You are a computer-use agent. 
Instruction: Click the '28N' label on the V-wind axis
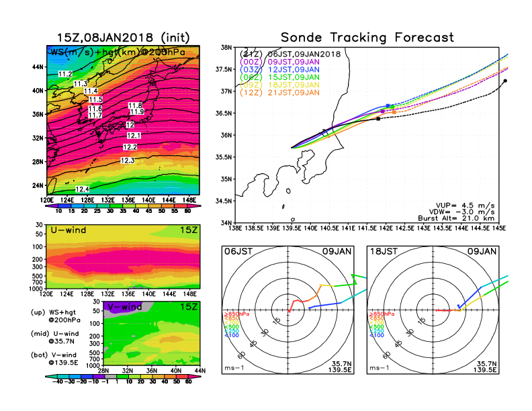pos(103,371)
